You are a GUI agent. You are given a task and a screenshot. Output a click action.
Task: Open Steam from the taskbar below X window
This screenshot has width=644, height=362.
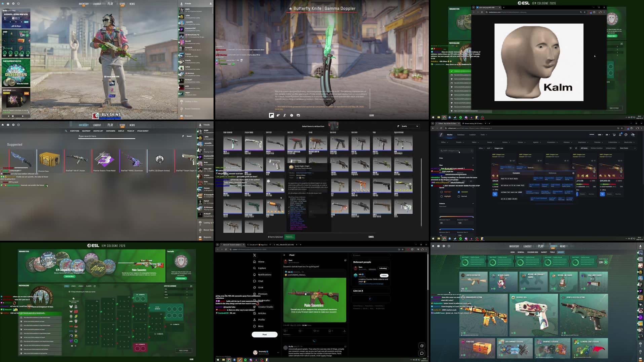pyautogui.click(x=240, y=360)
